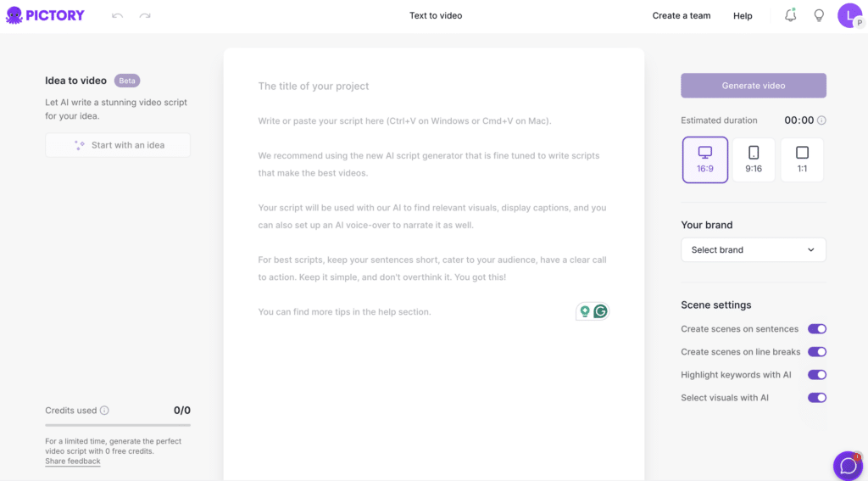Select the 9:16 portrait aspect ratio
The image size is (868, 481).
(x=754, y=160)
